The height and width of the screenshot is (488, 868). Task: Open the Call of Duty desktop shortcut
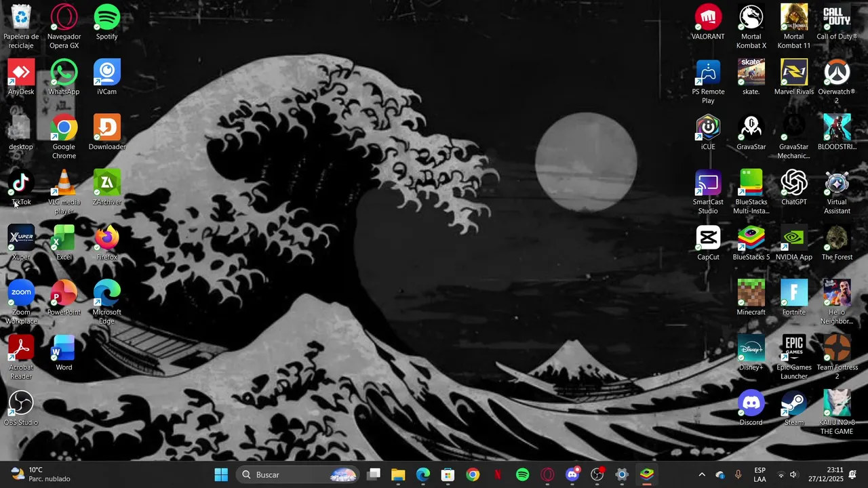[x=837, y=22]
